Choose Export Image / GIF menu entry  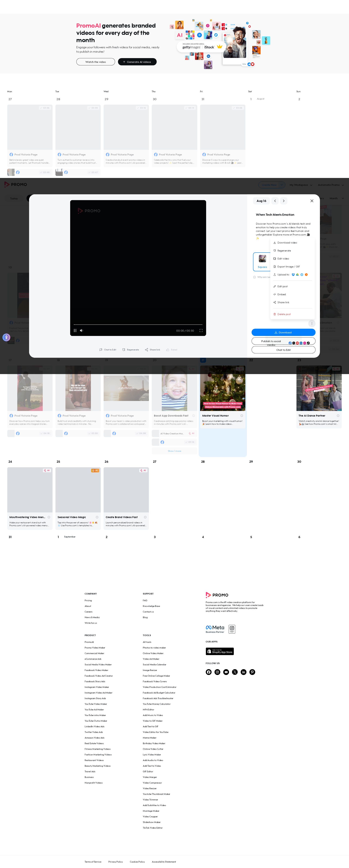coord(292,267)
